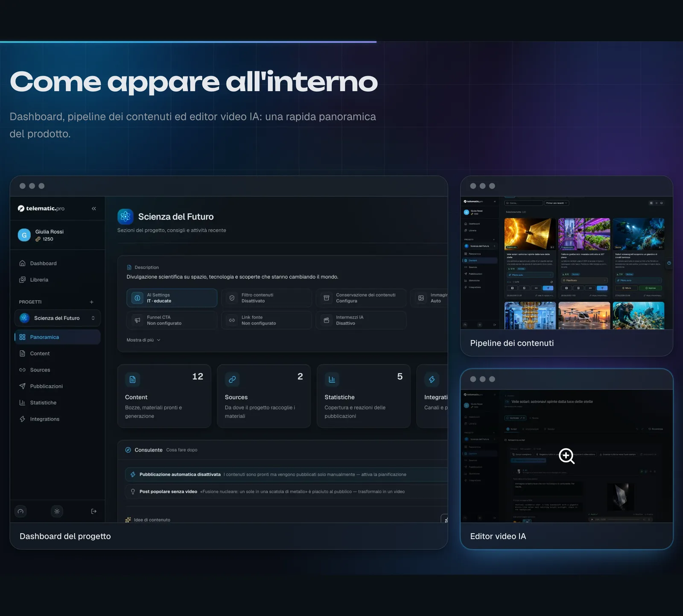Viewport: 683px width, 616px height.
Task: Click the gauge icon at the sidebar bottom
Action: tap(20, 511)
